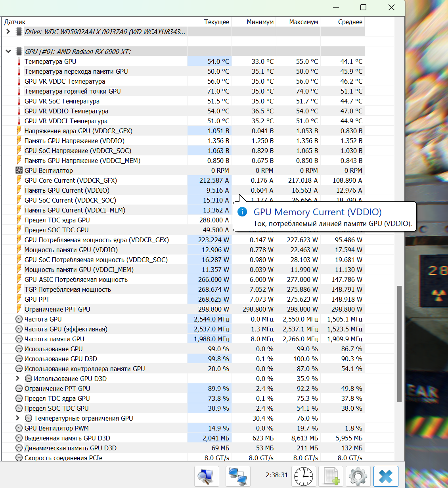Click current value 54.0 °C of Температура GPU

(x=218, y=61)
